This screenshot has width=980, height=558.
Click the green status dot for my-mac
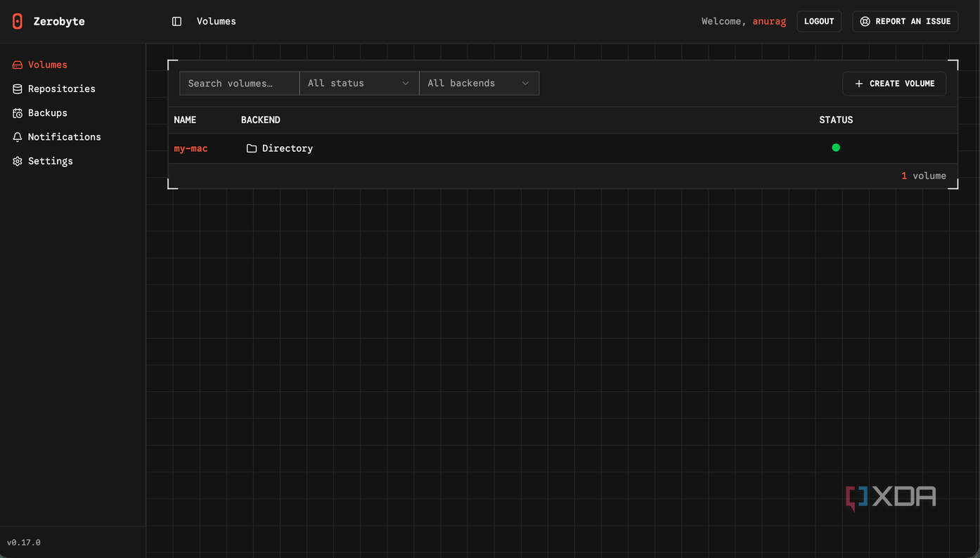click(836, 148)
